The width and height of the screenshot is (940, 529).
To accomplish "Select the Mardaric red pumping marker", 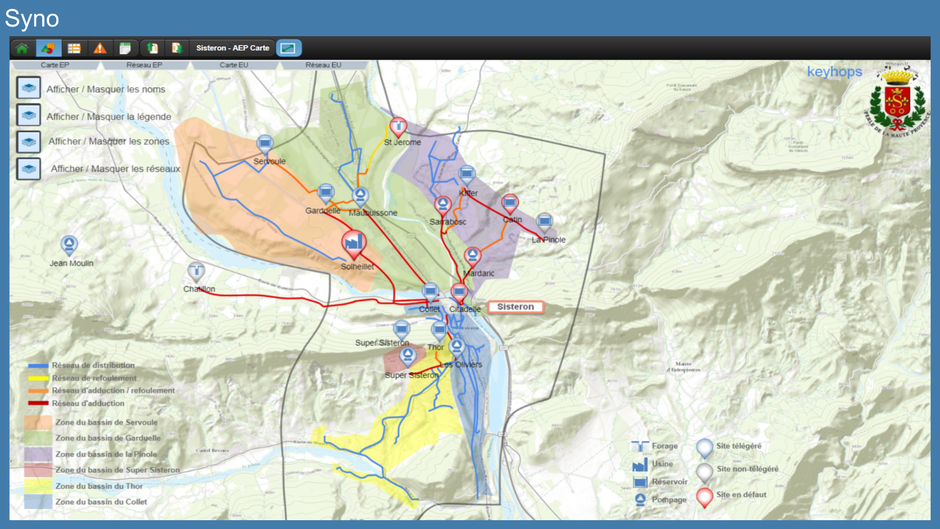I will point(472,257).
